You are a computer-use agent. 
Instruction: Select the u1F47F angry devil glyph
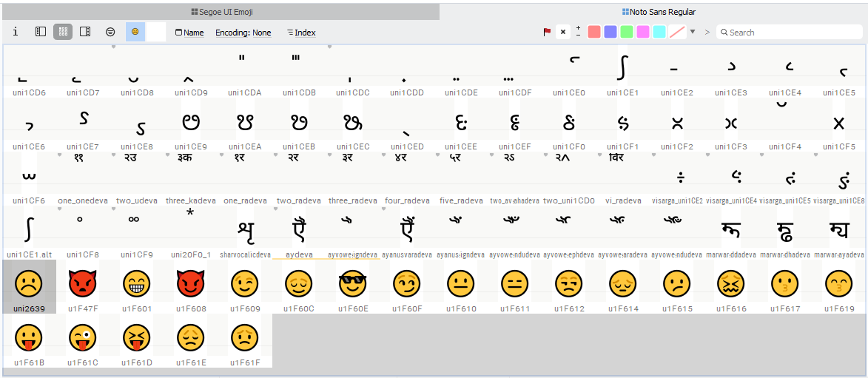coord(83,286)
